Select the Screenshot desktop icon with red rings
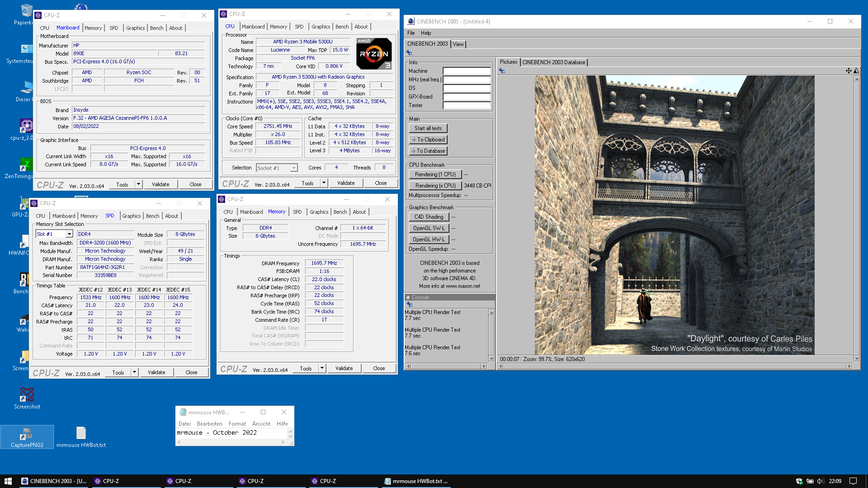Viewport: 868px width, 488px height. click(x=27, y=399)
